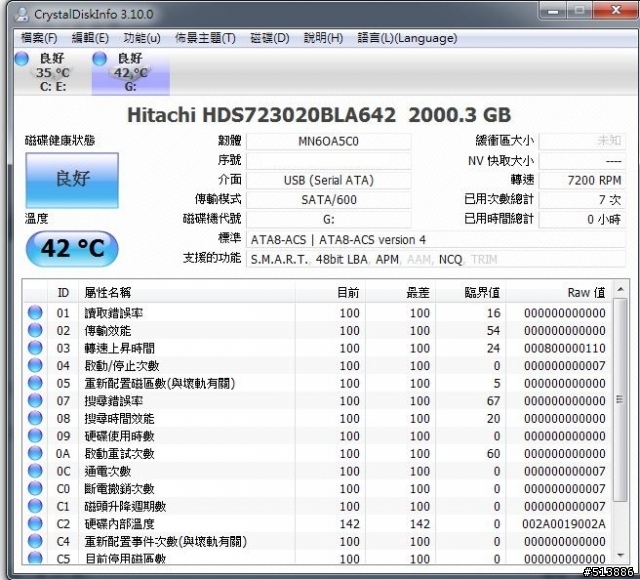Click the attribute list scrollbar thumb

click(620, 400)
